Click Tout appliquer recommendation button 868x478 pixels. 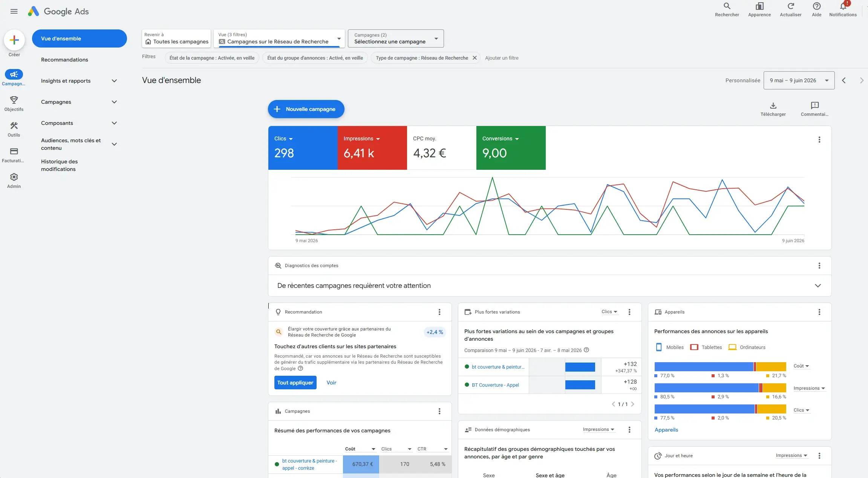(295, 383)
